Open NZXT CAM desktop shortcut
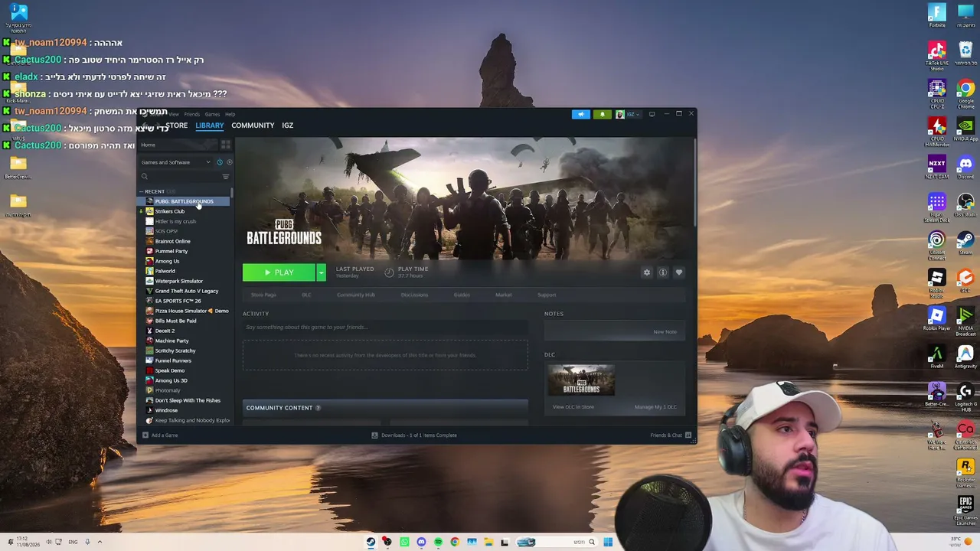The image size is (980, 551). tap(937, 166)
